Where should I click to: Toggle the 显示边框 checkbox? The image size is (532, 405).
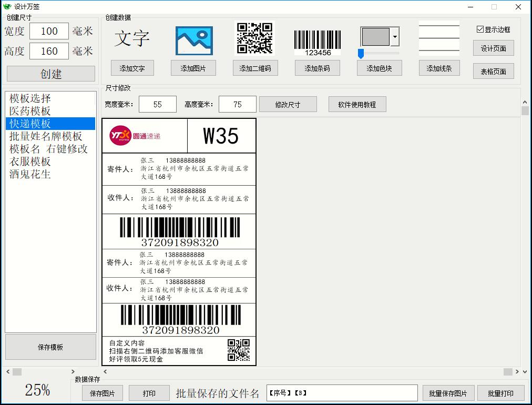point(480,29)
